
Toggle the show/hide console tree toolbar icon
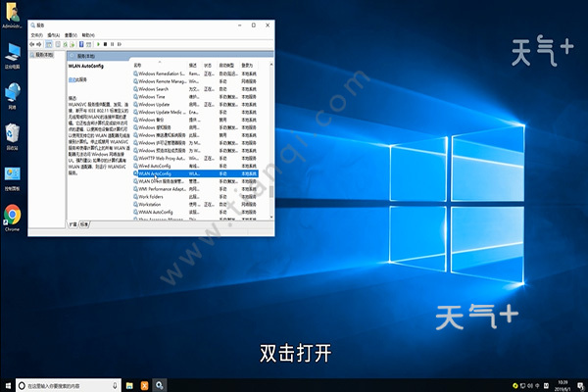tap(49, 44)
